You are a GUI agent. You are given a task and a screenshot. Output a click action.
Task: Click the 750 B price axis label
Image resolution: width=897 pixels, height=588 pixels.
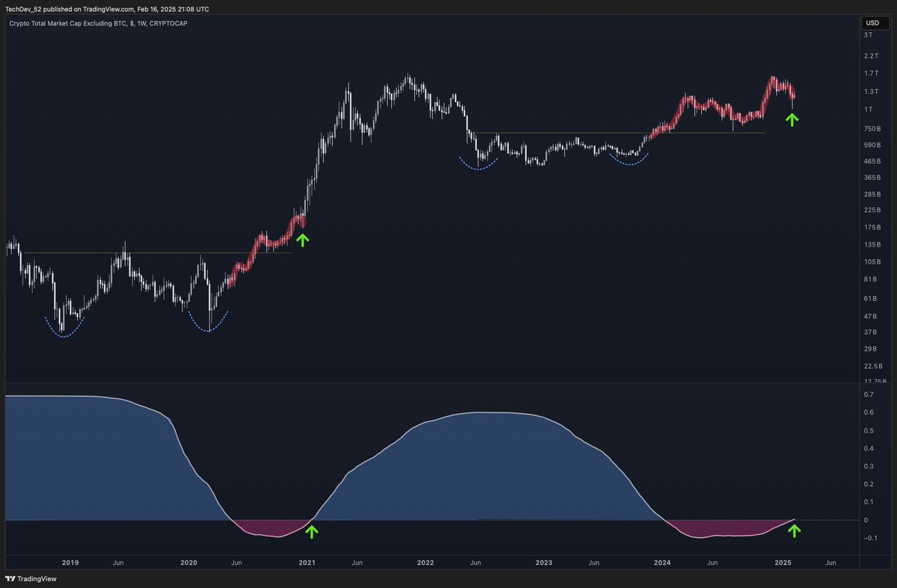coord(872,129)
